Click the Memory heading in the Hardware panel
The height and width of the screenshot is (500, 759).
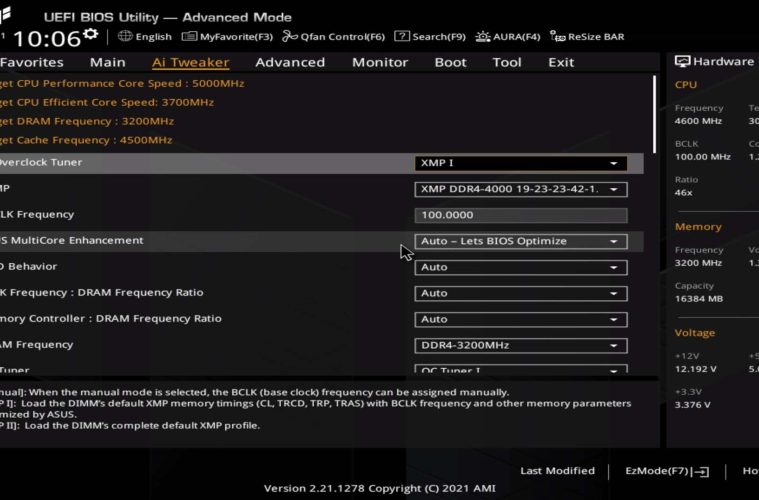[x=698, y=227]
